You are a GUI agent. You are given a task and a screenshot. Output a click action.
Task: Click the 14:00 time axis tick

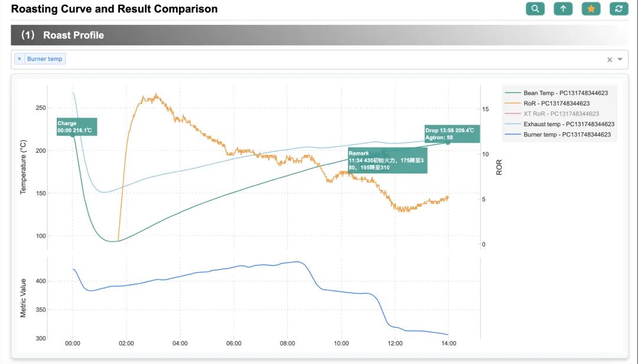click(448, 343)
